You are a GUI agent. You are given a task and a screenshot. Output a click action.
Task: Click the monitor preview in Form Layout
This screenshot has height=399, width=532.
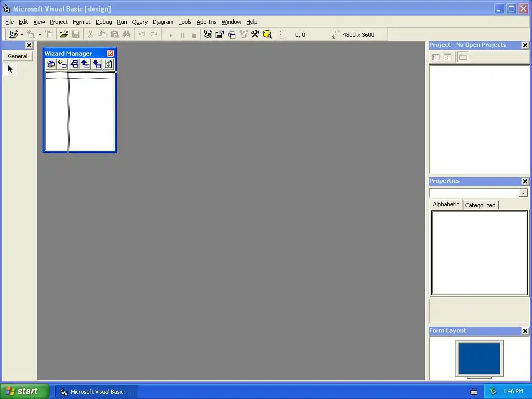click(x=480, y=358)
